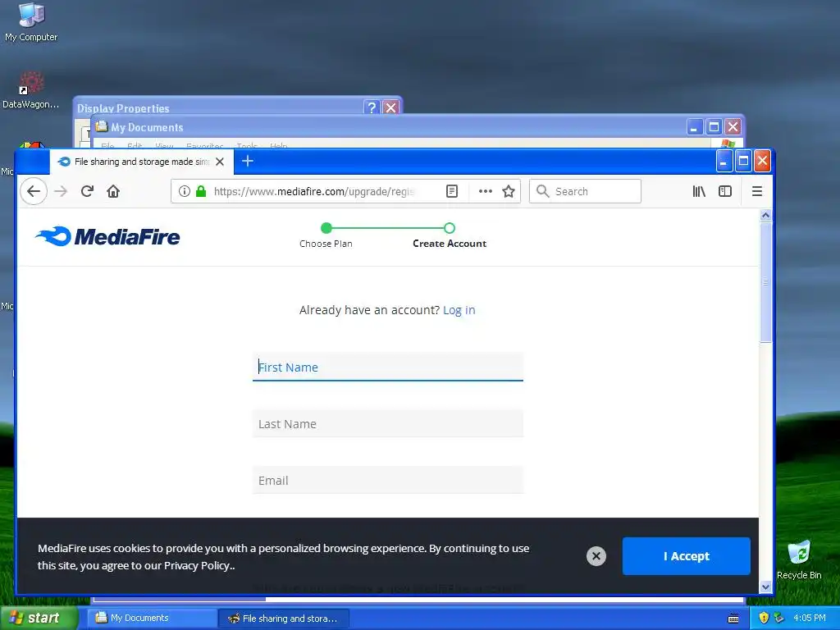Open a new tab with plus icon
840x630 pixels.
point(248,161)
